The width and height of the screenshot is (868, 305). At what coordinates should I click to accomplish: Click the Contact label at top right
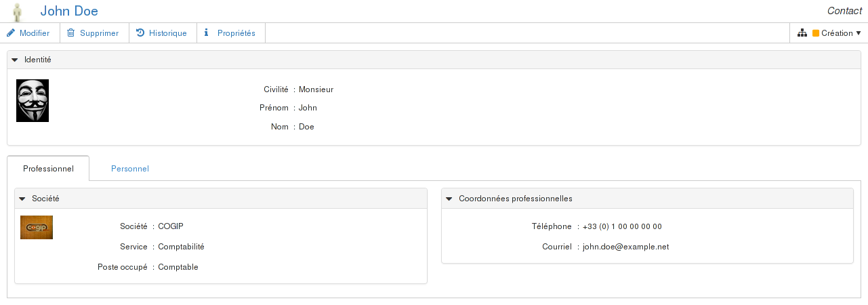(844, 11)
